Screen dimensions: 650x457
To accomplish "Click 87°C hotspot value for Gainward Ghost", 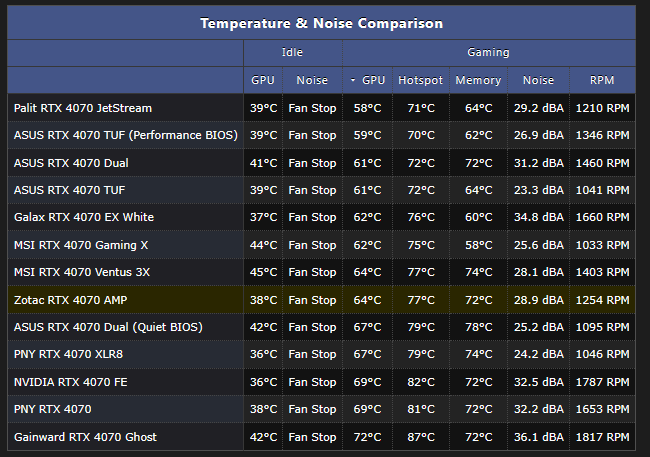I will point(421,437).
